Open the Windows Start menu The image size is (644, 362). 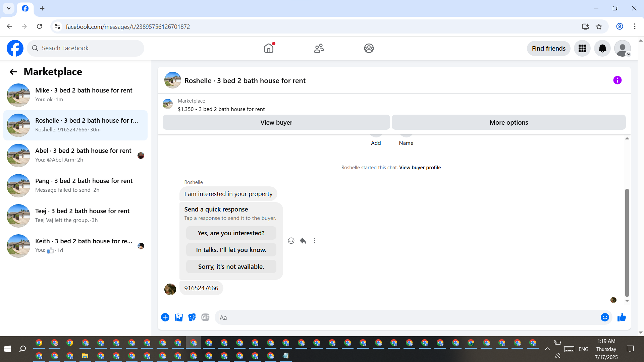7,349
